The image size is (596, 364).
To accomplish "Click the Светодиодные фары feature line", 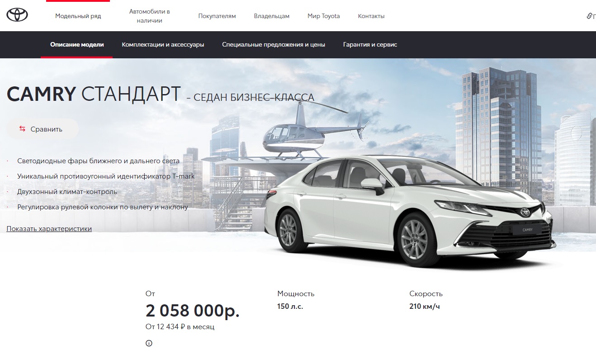I will pos(98,161).
